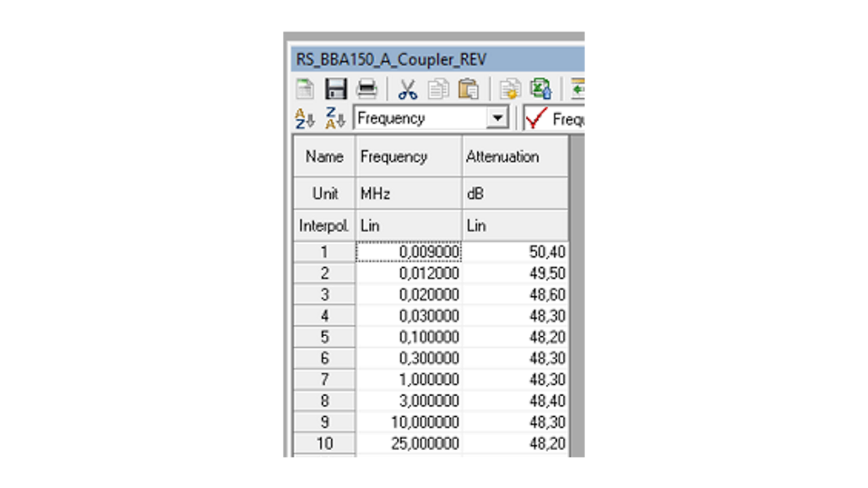Click the MHz unit cell

click(408, 194)
